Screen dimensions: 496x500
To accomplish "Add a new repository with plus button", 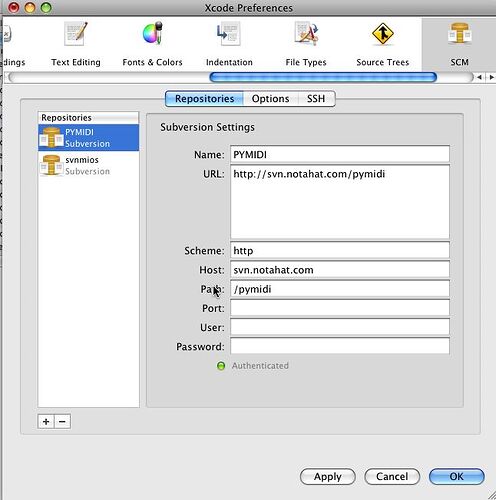I will point(46,422).
